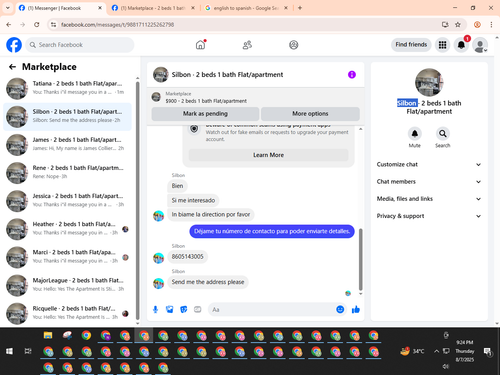Reload the page

[37, 25]
